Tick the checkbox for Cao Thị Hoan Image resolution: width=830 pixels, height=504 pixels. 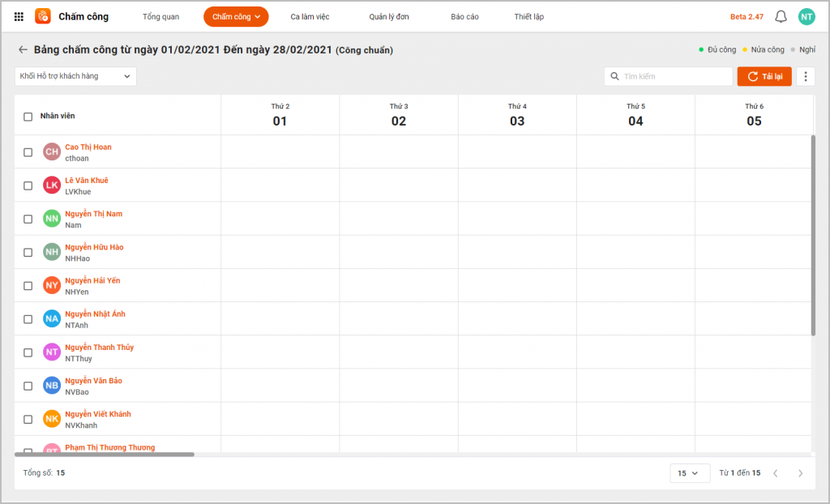(x=28, y=152)
